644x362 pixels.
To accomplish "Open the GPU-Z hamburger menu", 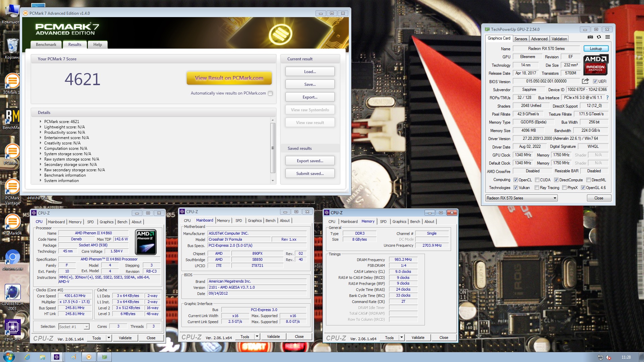I will coord(607,37).
